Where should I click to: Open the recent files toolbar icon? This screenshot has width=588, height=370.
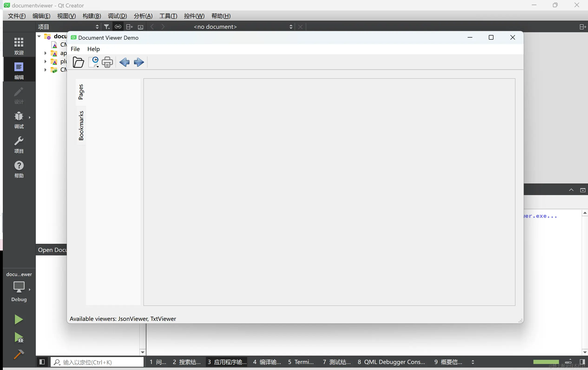pyautogui.click(x=94, y=62)
